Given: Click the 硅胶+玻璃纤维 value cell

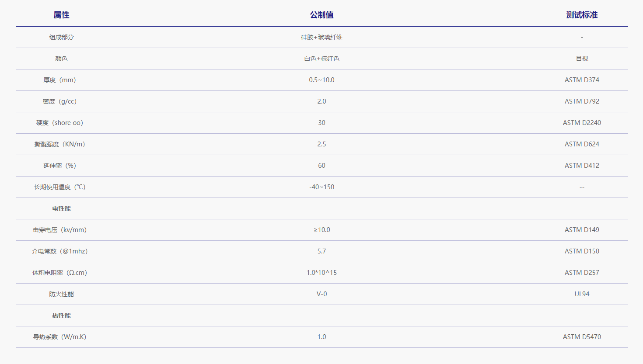Looking at the screenshot, I should [x=321, y=37].
